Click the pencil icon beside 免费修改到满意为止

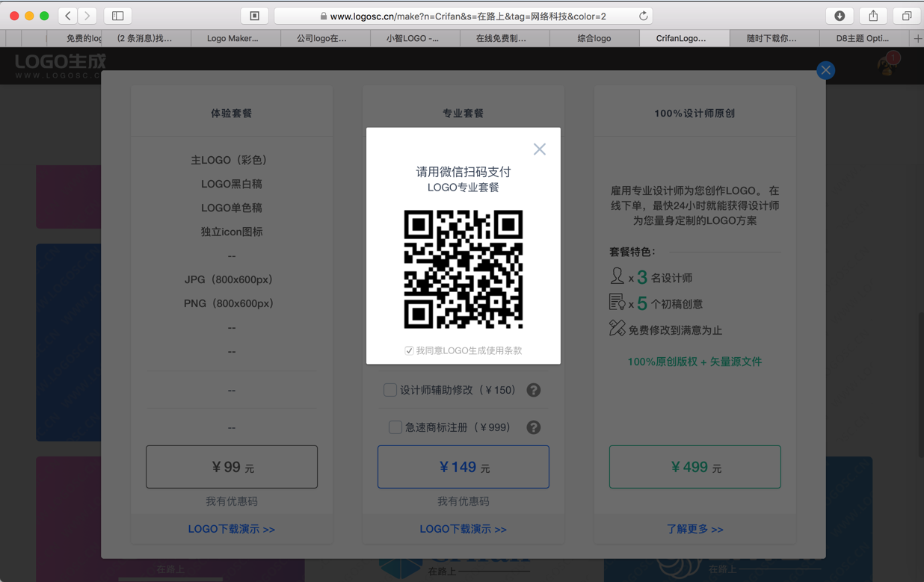coord(617,328)
